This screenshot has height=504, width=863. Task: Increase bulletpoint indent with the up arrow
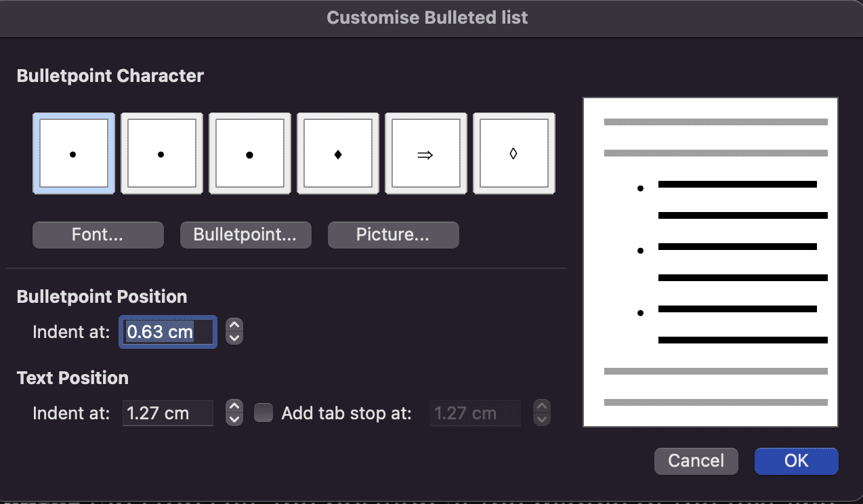click(234, 326)
